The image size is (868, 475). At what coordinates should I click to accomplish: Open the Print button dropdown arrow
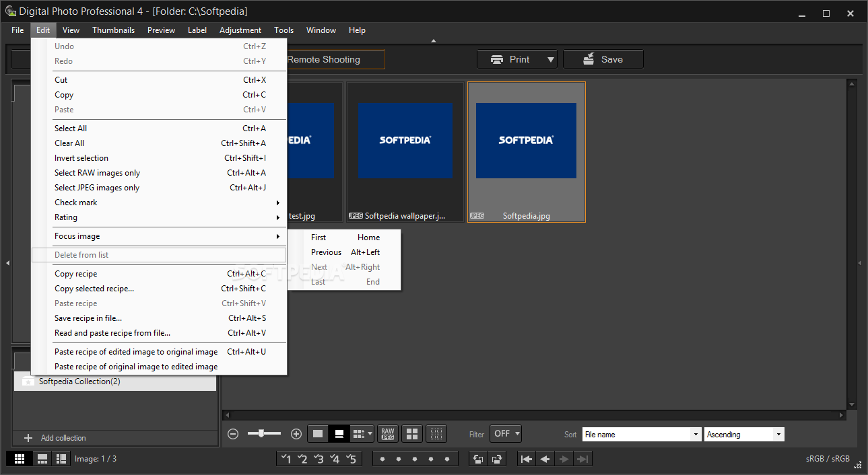[550, 59]
